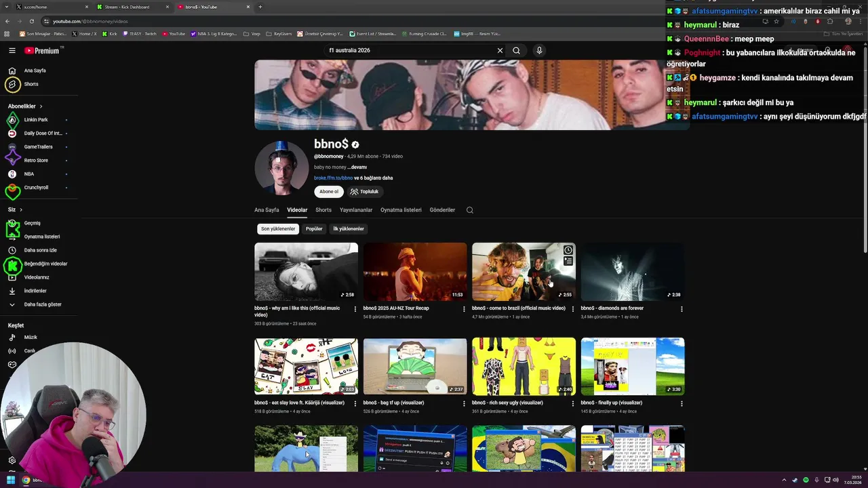This screenshot has width=868, height=488.
Task: Select the 'İlk yüklenenler' filter chip
Action: 349,229
